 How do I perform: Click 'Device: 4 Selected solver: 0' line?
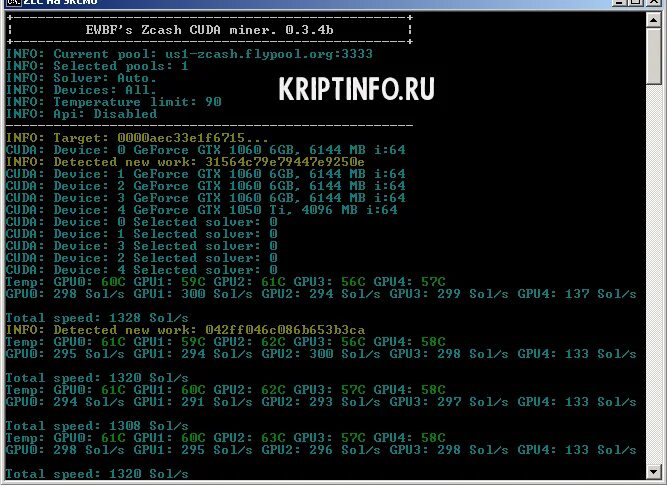point(142,270)
